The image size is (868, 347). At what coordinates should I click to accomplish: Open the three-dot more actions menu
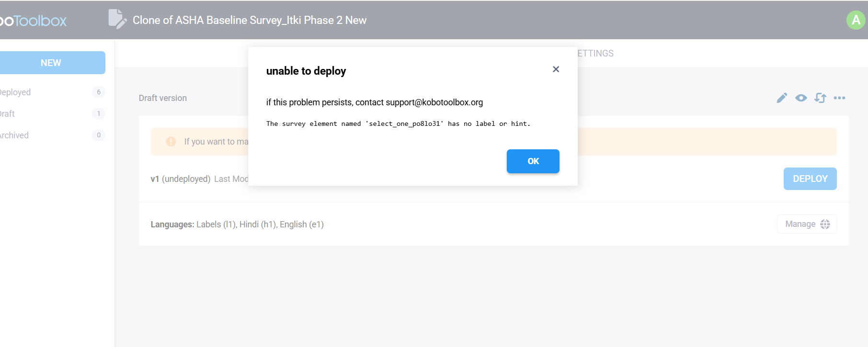coord(839,98)
